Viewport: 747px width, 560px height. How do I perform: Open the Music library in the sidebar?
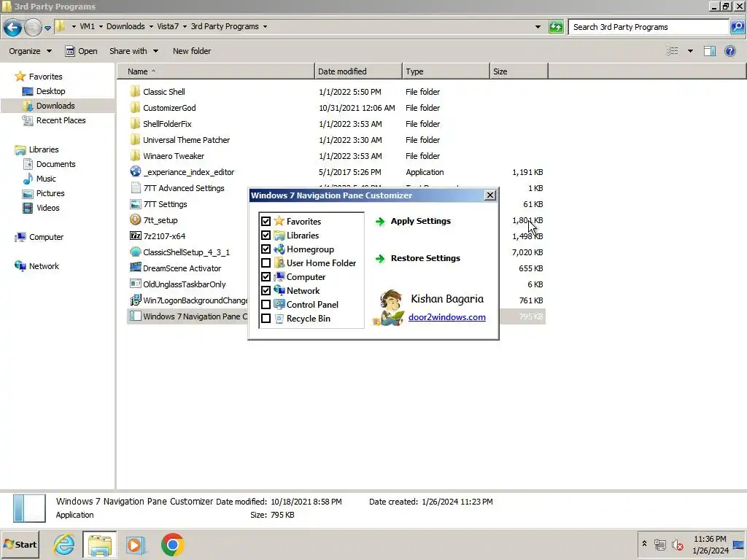coord(39,179)
